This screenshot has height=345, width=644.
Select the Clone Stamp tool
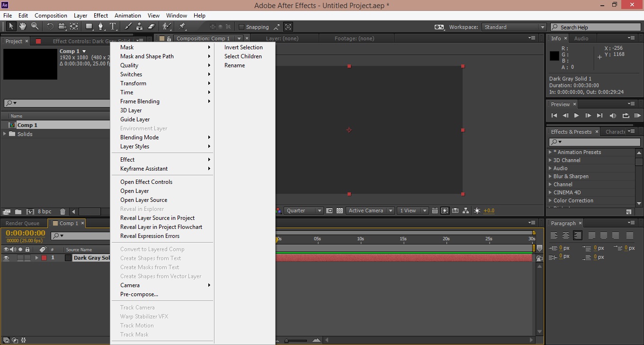click(x=140, y=27)
